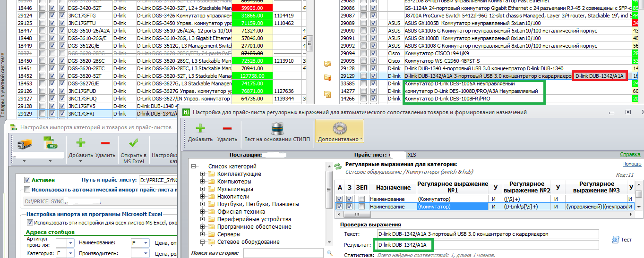Run Тест на основании СТИПП database icon
This screenshot has width=644, height=258.
(276, 129)
